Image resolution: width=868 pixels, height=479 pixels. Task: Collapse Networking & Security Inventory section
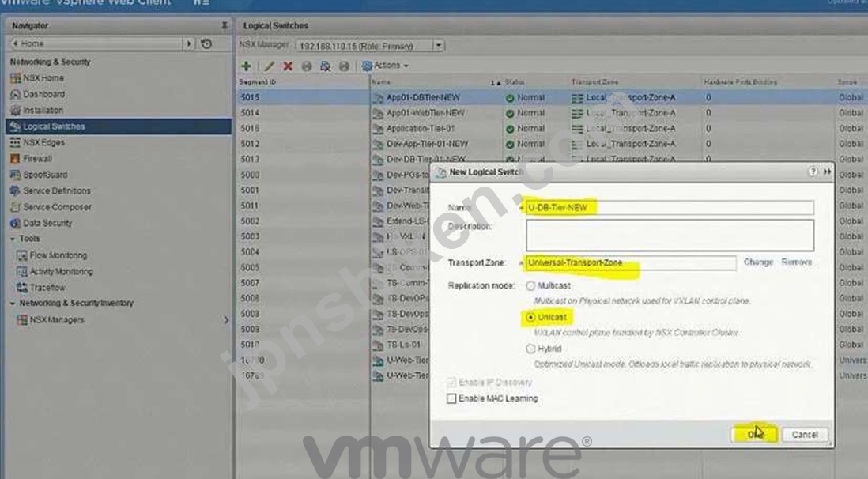click(13, 303)
